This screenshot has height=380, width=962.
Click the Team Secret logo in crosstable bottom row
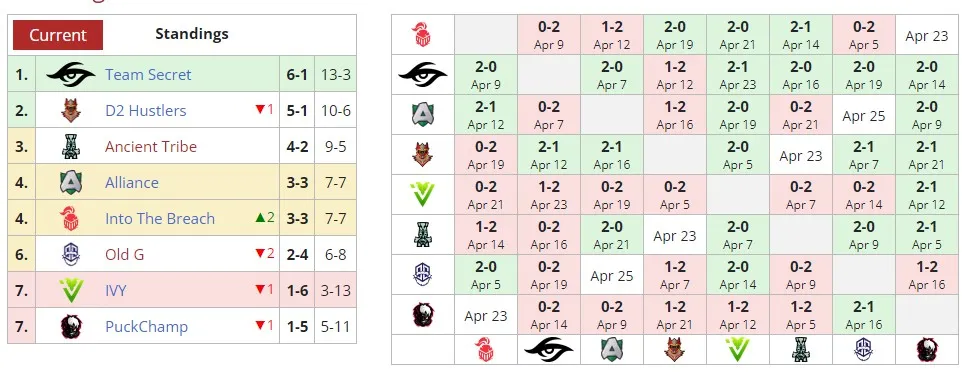(548, 349)
